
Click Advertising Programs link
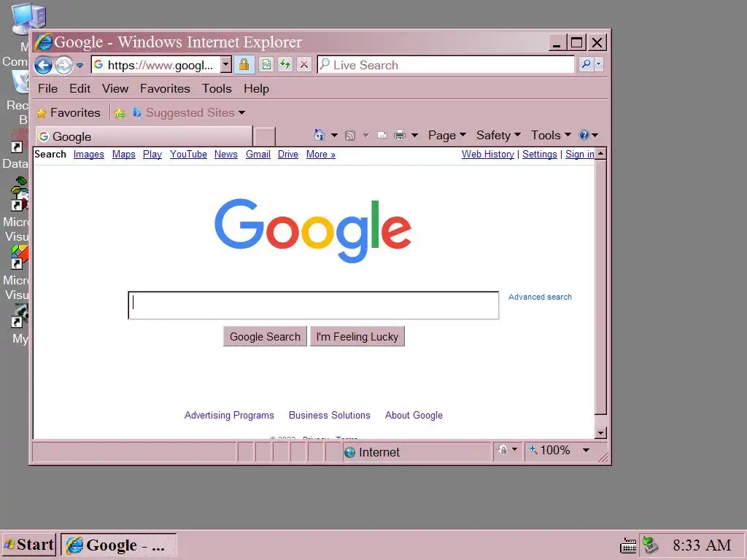[229, 415]
